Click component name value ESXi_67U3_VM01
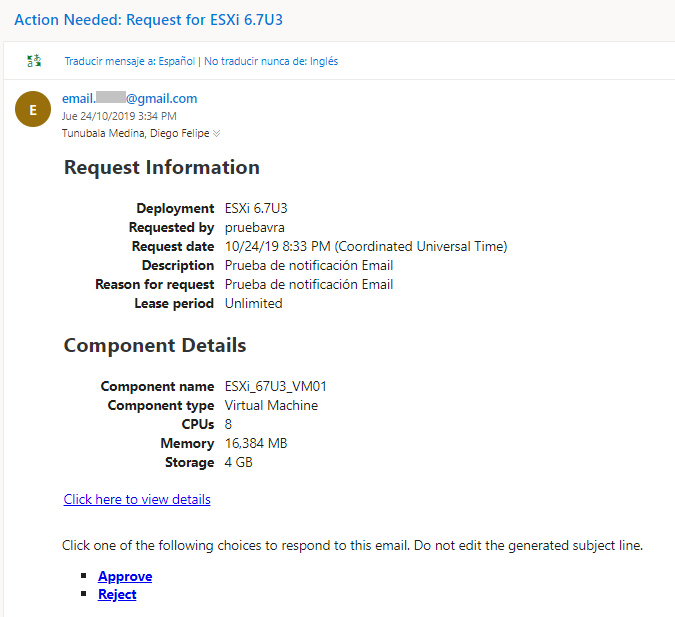 pyautogui.click(x=275, y=386)
